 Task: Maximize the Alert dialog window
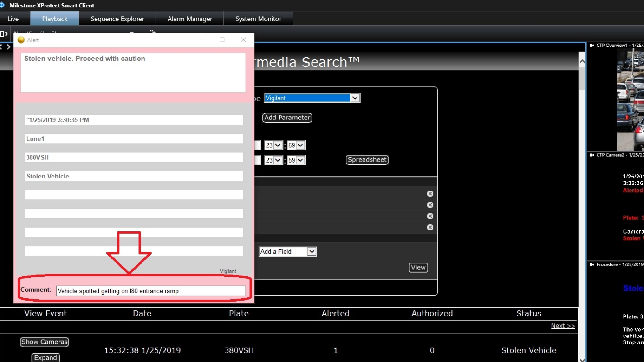222,40
